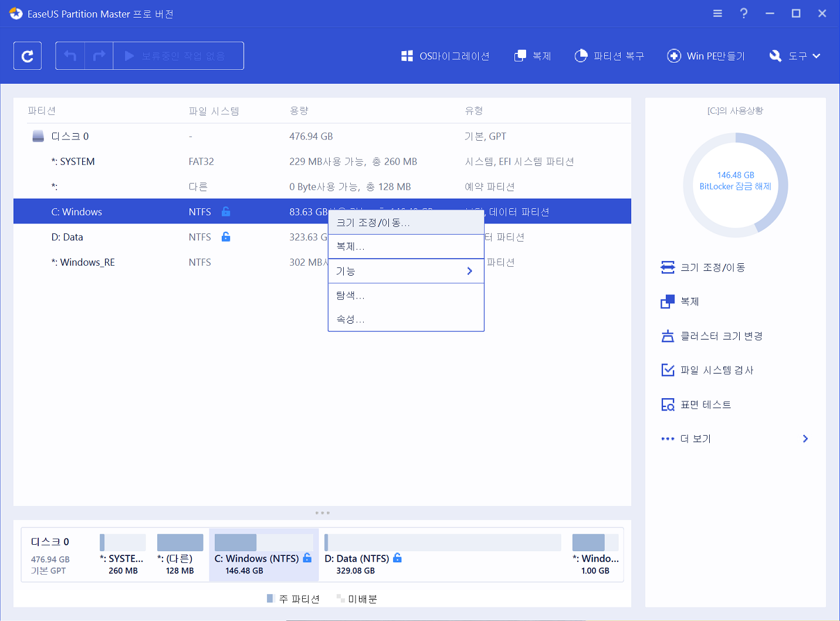This screenshot has height=621, width=840.
Task: Click the OS마이그레이션 icon
Action: [407, 56]
